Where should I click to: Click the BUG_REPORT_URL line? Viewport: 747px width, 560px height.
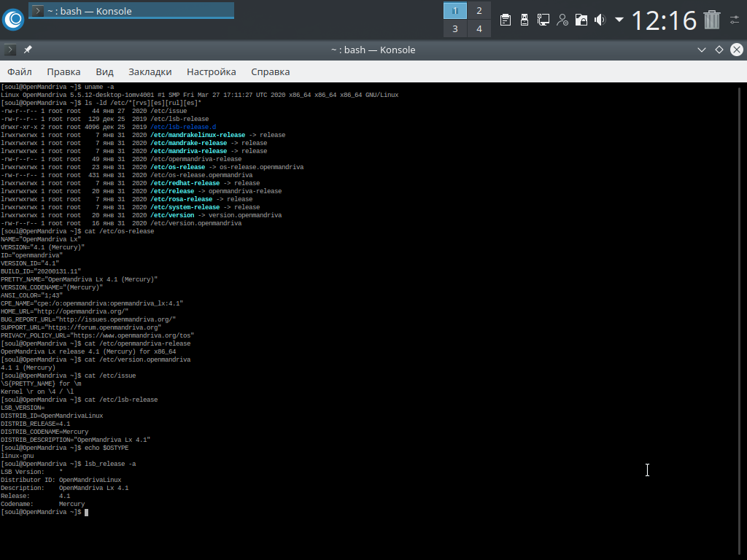point(88,319)
